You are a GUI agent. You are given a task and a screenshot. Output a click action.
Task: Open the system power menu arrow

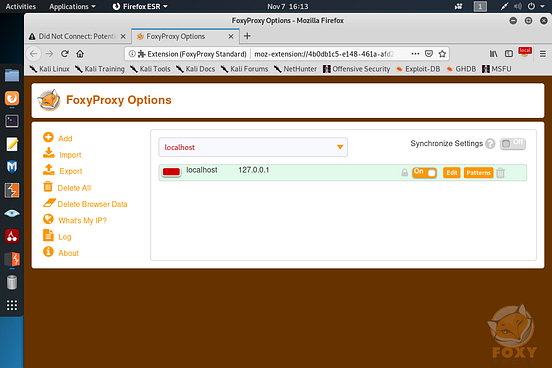[542, 6]
